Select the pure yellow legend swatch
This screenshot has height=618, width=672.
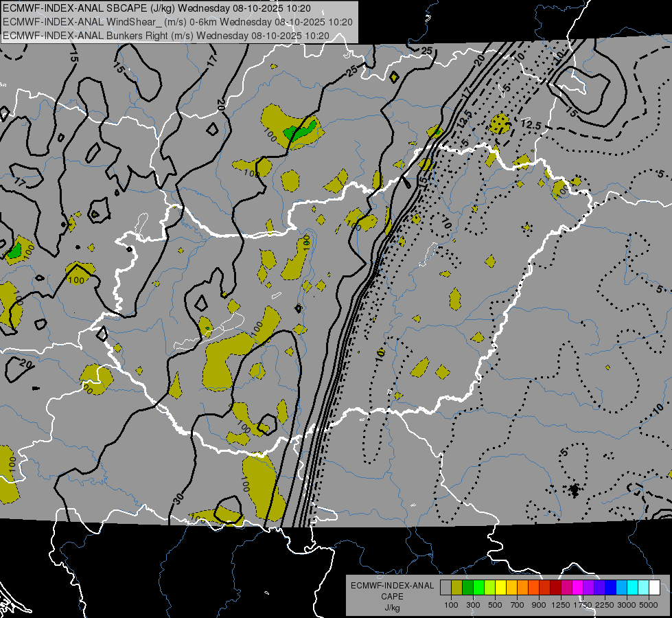(500, 587)
